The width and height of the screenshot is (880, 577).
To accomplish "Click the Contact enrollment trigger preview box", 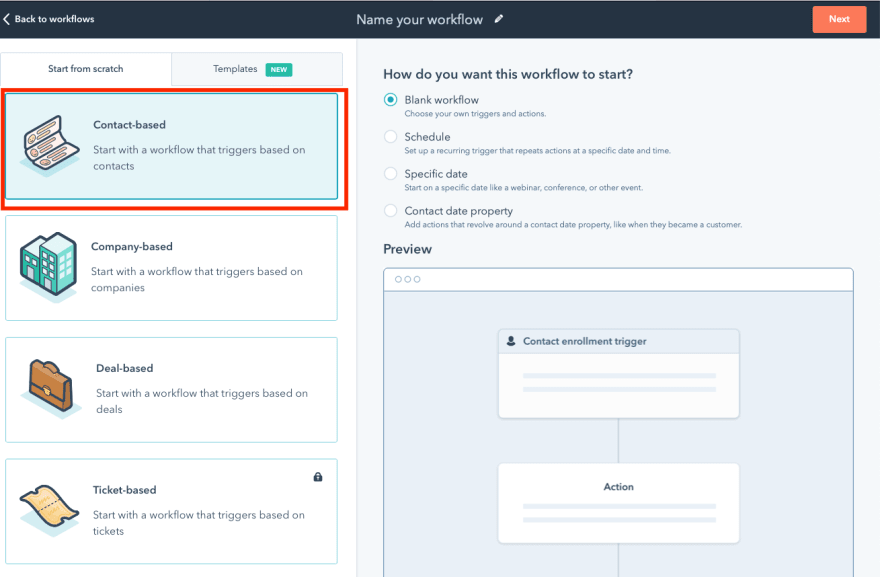I will (618, 373).
